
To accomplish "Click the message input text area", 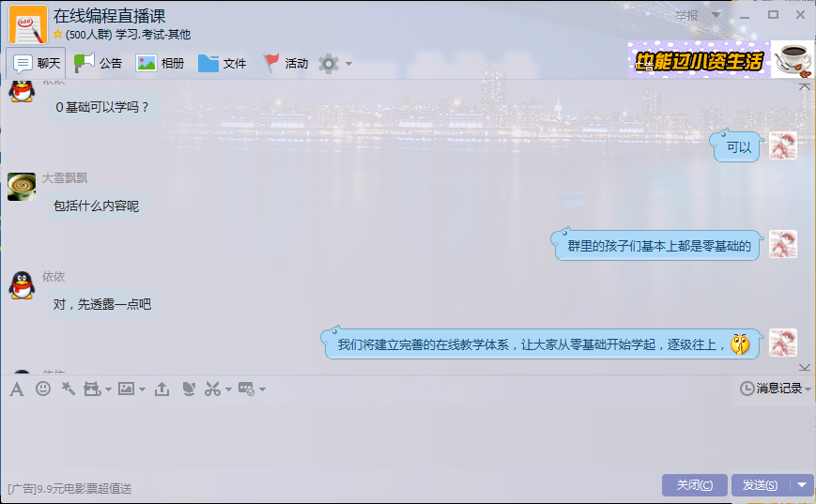I will (408, 437).
